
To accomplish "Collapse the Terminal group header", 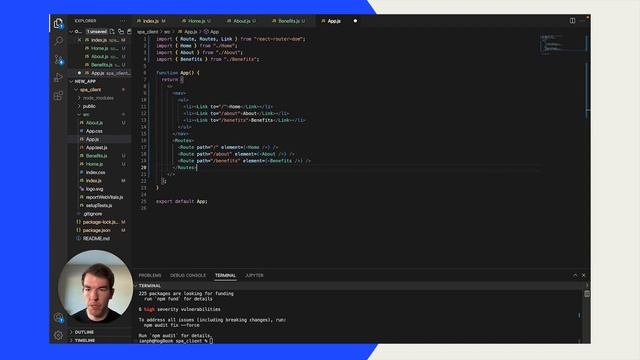I will tap(150, 286).
